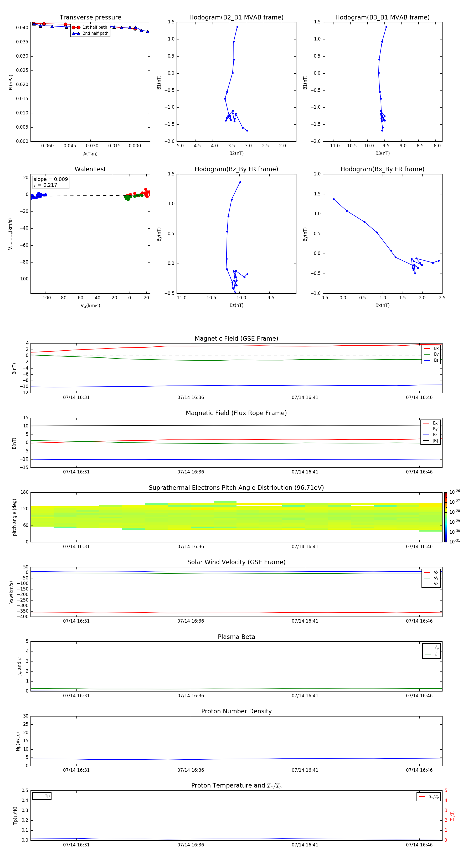Viewport: 473px width, 868px height.
Task: Select 'By' in the GSE magnetic field legend
Action: 431,355
